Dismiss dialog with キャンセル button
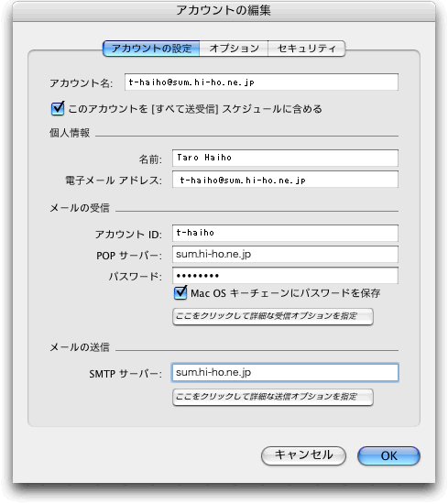The image size is (448, 504). coord(303,455)
